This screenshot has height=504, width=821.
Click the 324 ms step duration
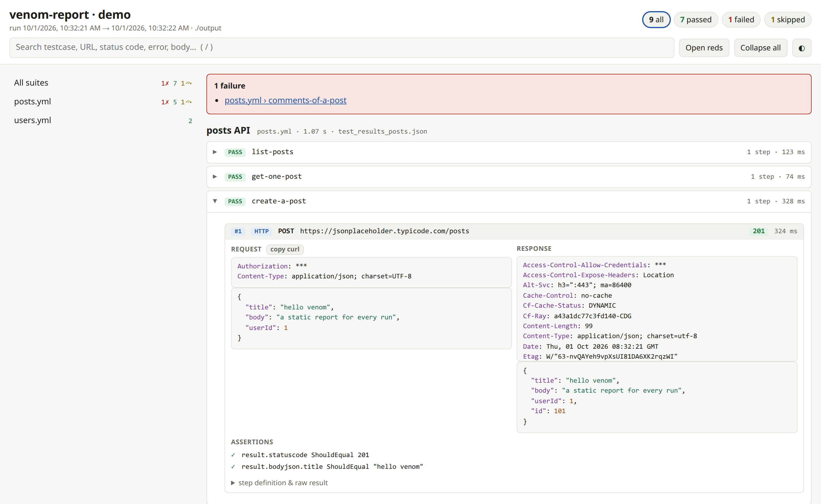786,231
